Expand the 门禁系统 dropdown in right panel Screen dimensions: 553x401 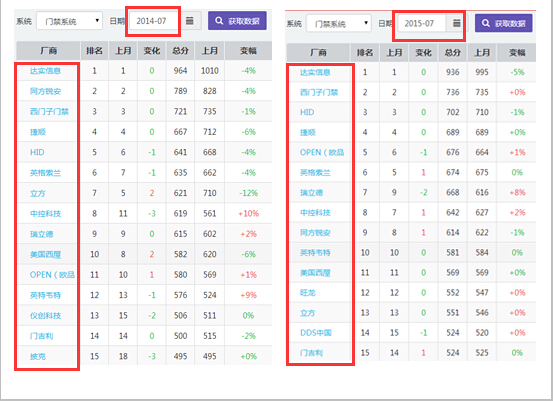[x=339, y=24]
